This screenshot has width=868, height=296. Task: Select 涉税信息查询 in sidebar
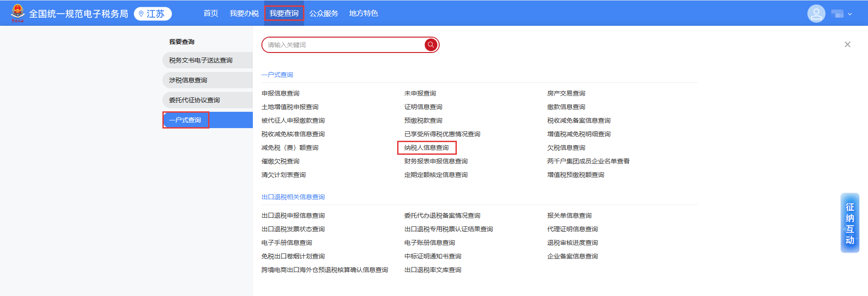click(x=188, y=80)
